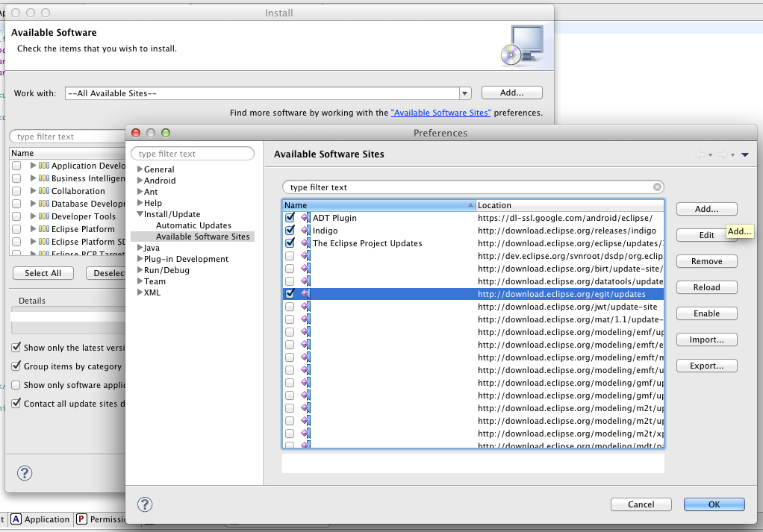The image size is (763, 532).
Task: Focus the Install window filter text field
Action: click(x=68, y=137)
